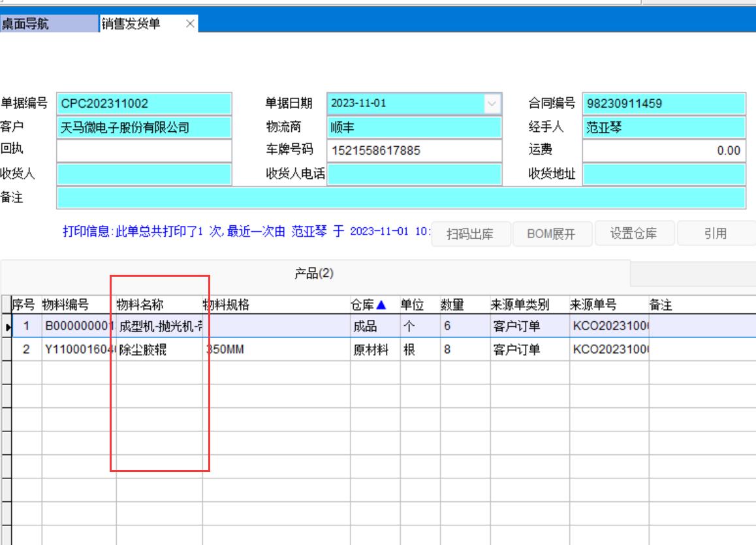Select row 1 via the row indicator arrow

coord(7,326)
